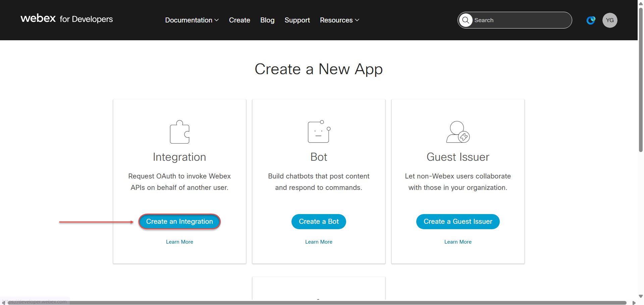
Task: Click the vertical scrollbar down arrow
Action: [x=641, y=296]
